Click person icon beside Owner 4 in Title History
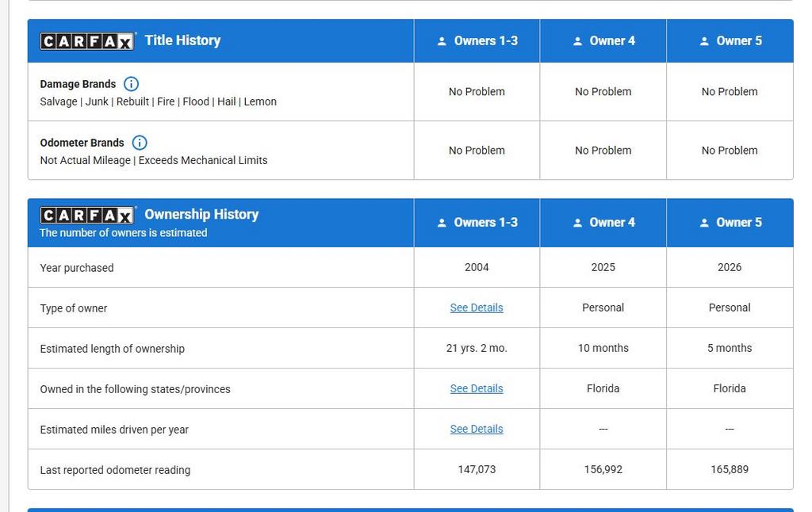This screenshot has width=812, height=512. [577, 41]
